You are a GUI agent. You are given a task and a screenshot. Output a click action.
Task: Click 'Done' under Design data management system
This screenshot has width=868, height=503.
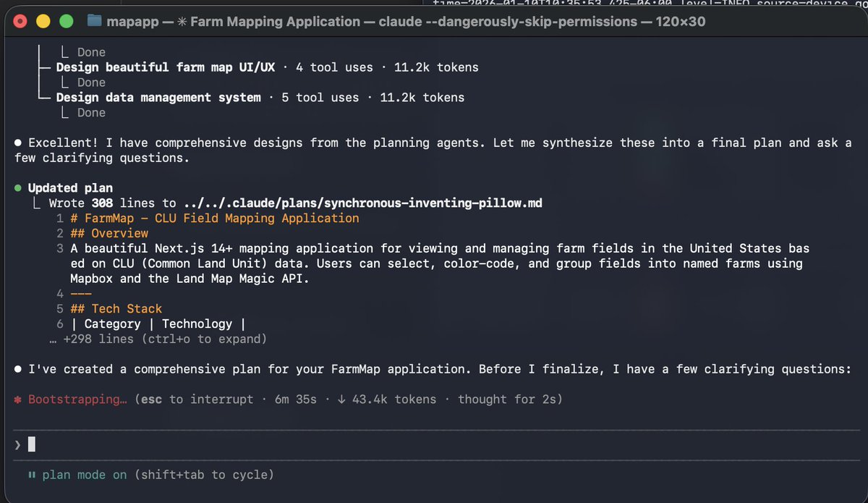click(91, 112)
